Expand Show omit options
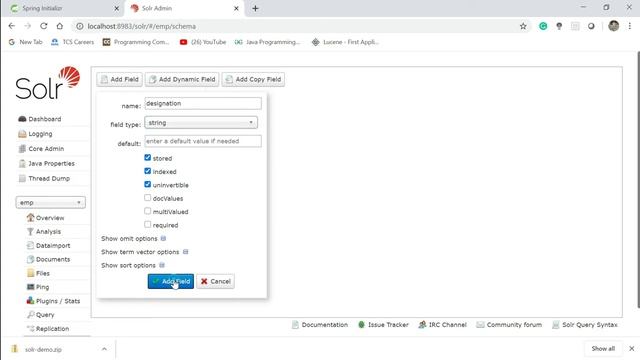The width and height of the screenshot is (640, 360). pyautogui.click(x=133, y=238)
